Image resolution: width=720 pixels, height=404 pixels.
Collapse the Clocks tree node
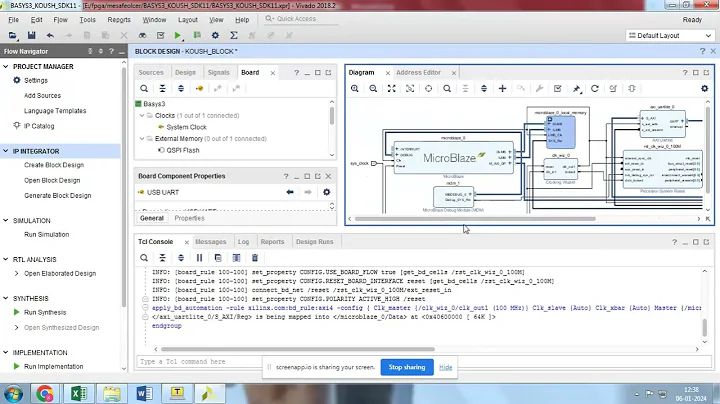pos(142,116)
